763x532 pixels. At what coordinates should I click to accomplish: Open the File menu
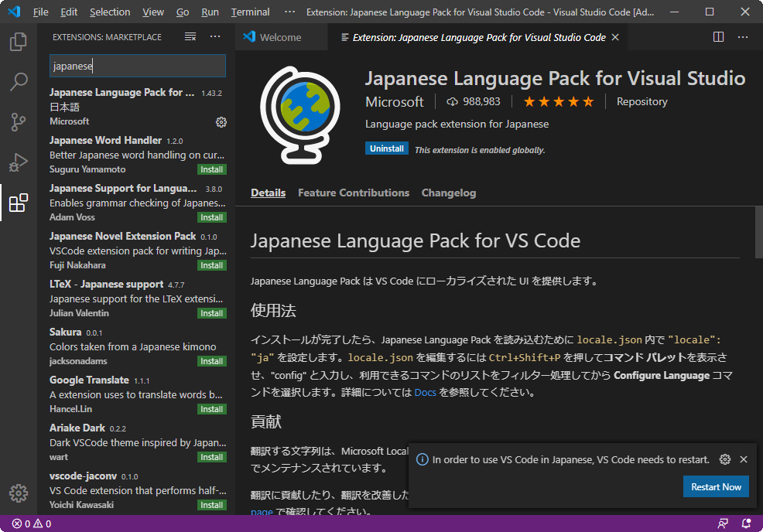point(40,12)
